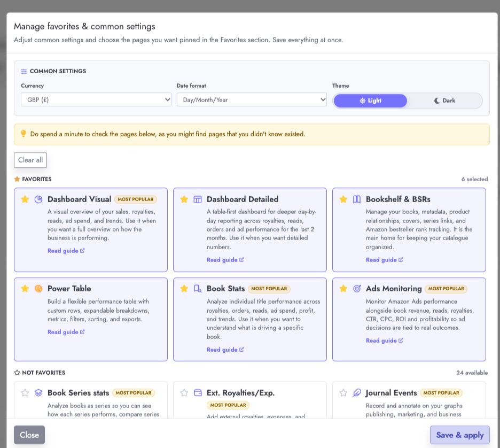The height and width of the screenshot is (448, 500).
Task: Unstar the Book Stats page
Action: pos(184,289)
